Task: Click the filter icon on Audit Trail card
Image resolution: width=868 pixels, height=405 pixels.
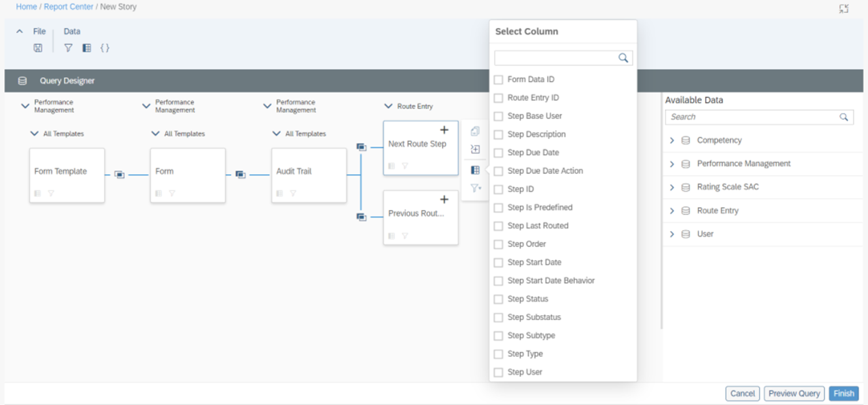Action: click(x=293, y=193)
